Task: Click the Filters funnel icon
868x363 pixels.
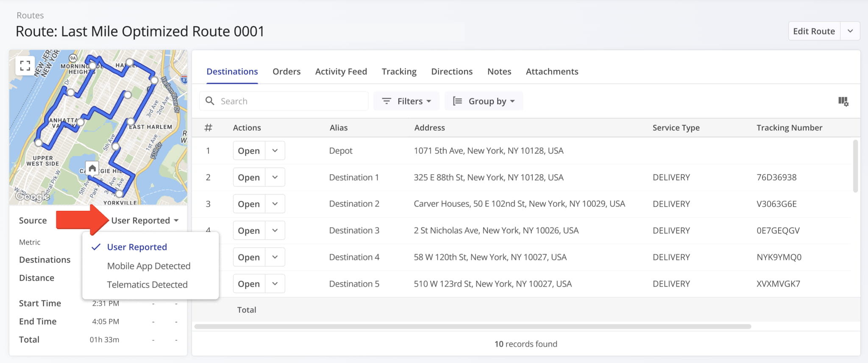Action: coord(387,101)
